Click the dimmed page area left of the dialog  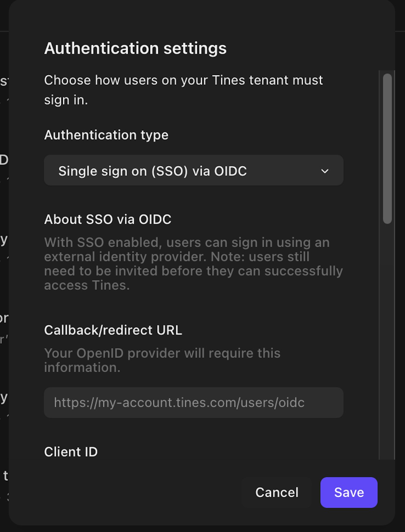(x=4, y=280)
